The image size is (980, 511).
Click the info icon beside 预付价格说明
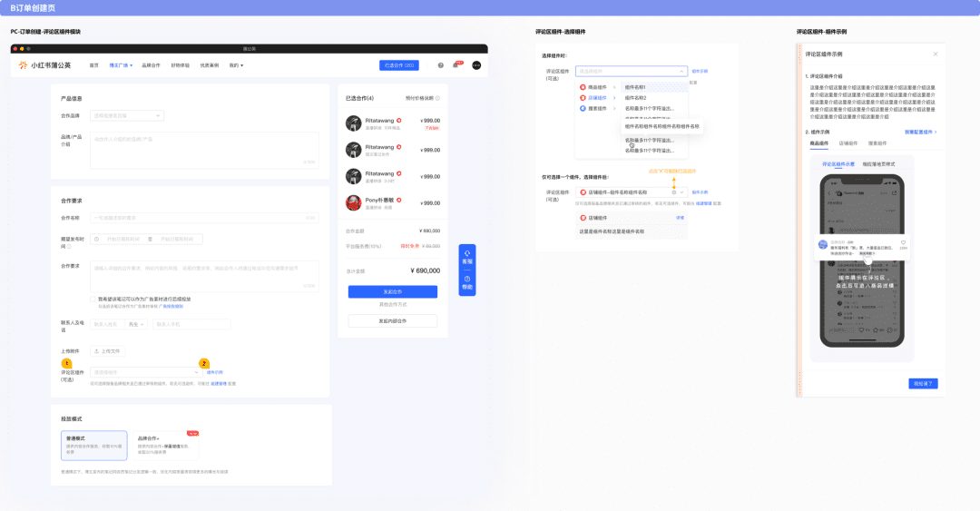click(x=437, y=98)
